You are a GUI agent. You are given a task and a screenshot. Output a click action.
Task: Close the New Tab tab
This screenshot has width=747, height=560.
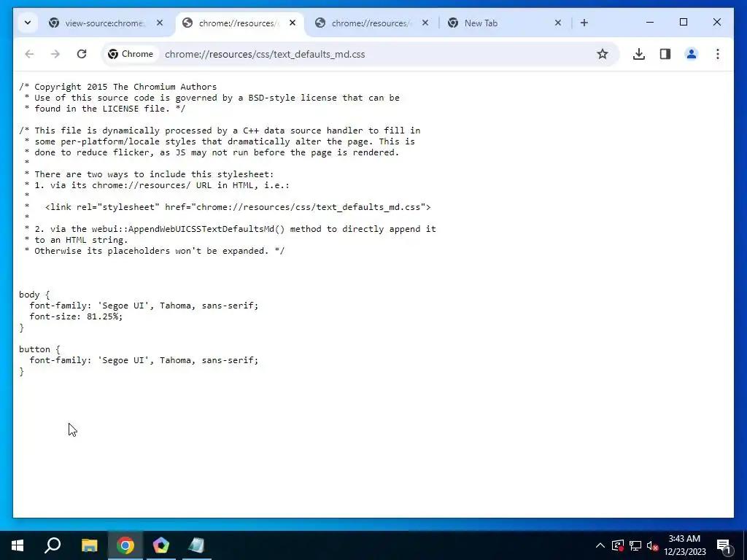[x=558, y=23]
